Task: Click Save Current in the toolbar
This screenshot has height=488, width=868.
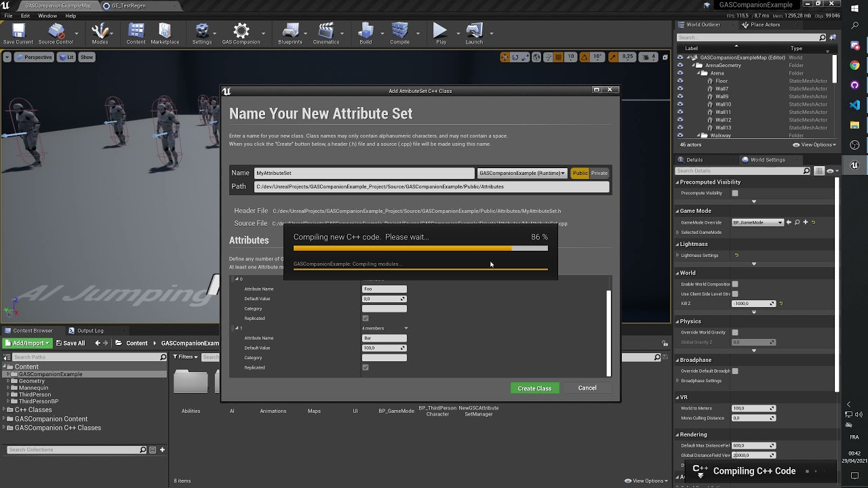Action: click(x=18, y=34)
